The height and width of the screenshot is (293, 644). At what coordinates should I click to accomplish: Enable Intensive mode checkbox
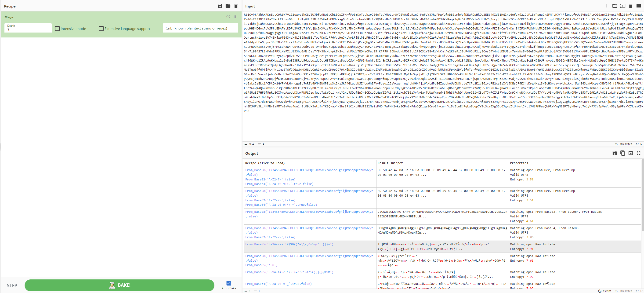pyautogui.click(x=57, y=29)
